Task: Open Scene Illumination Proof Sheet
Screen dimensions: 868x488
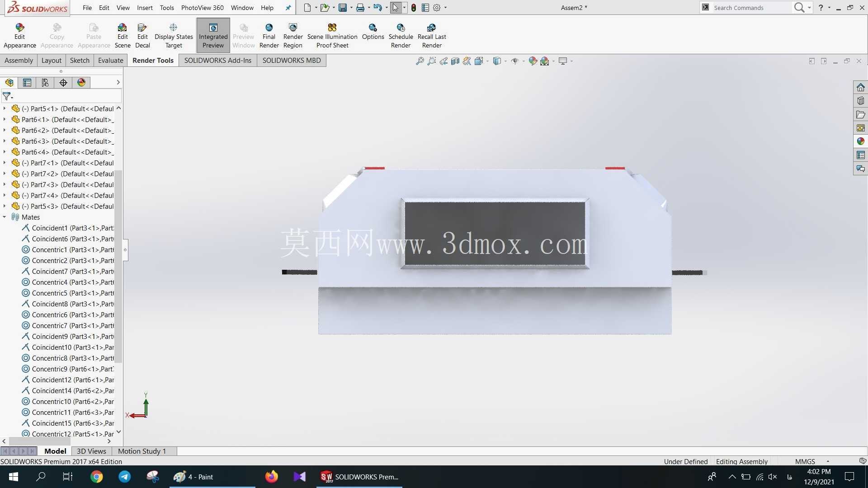Action: coord(332,35)
